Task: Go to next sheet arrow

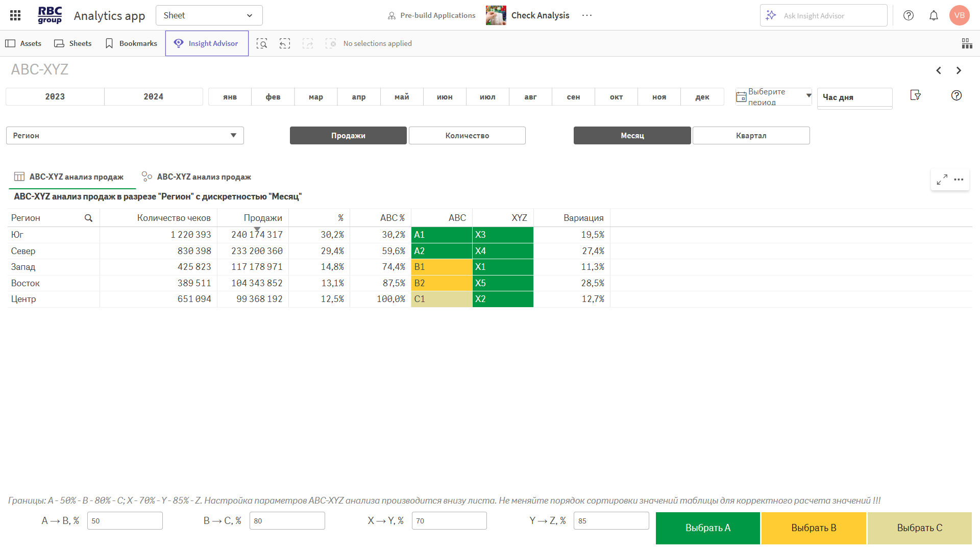Action: coord(959,70)
